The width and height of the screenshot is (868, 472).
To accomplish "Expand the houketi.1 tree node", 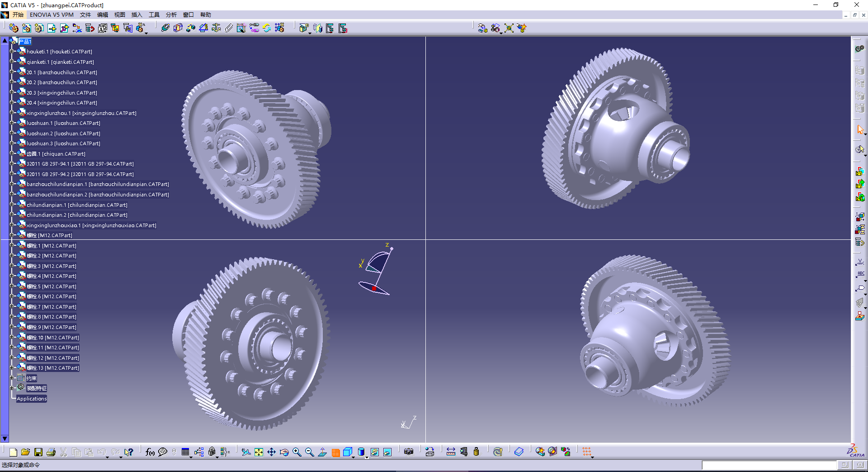I will (x=13, y=52).
